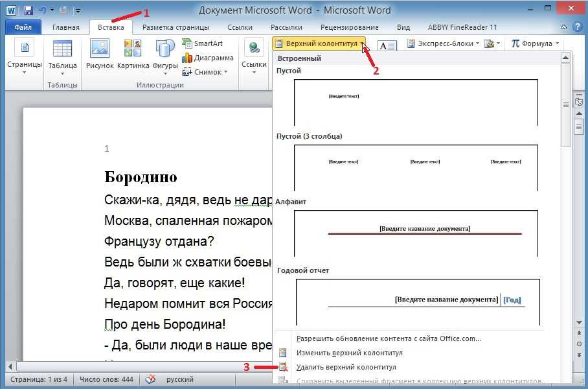The width and height of the screenshot is (588, 389).
Task: Open the Таблица insert dropdown
Action: coord(63,57)
